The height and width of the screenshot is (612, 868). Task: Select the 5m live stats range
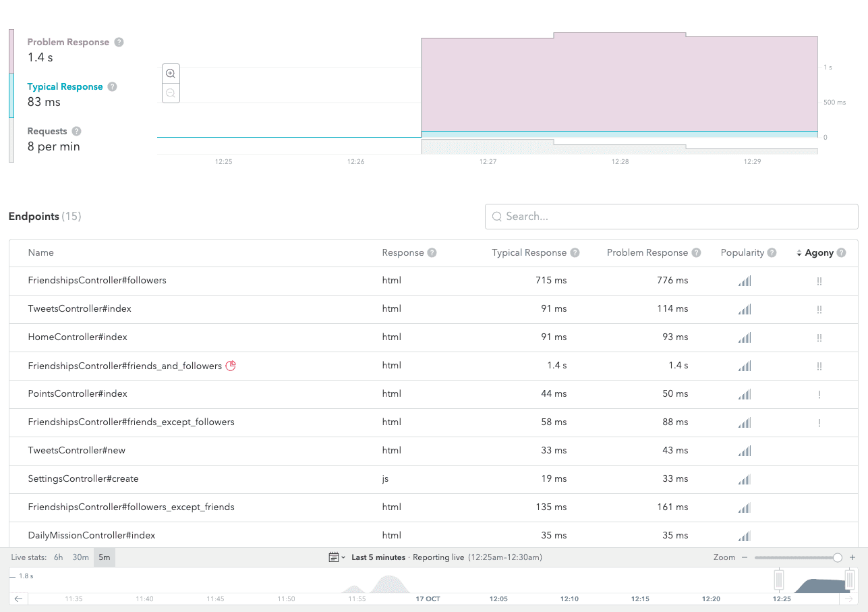[105, 557]
